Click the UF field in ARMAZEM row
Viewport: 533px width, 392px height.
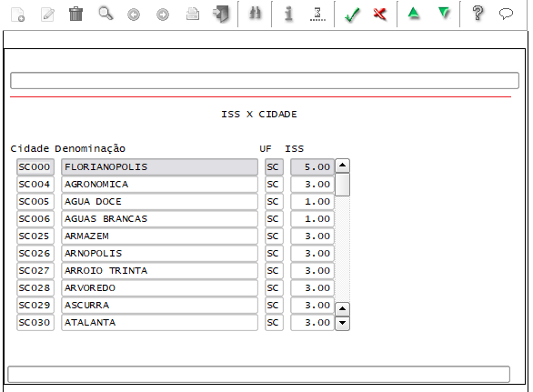coord(274,236)
